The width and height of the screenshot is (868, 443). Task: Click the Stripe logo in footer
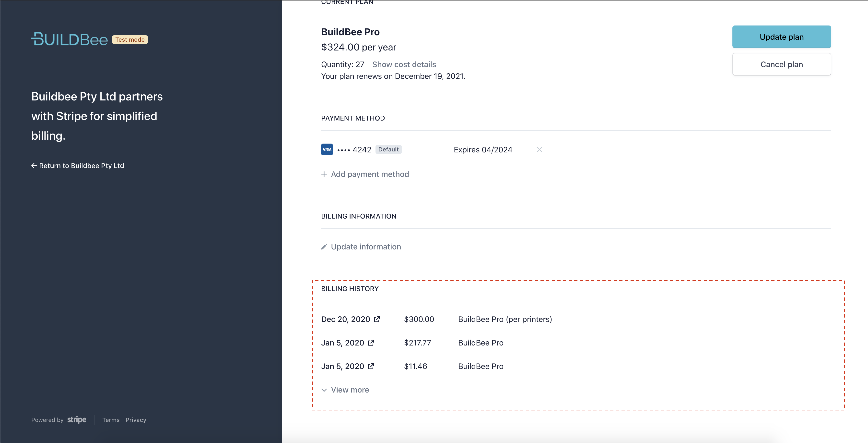tap(76, 419)
